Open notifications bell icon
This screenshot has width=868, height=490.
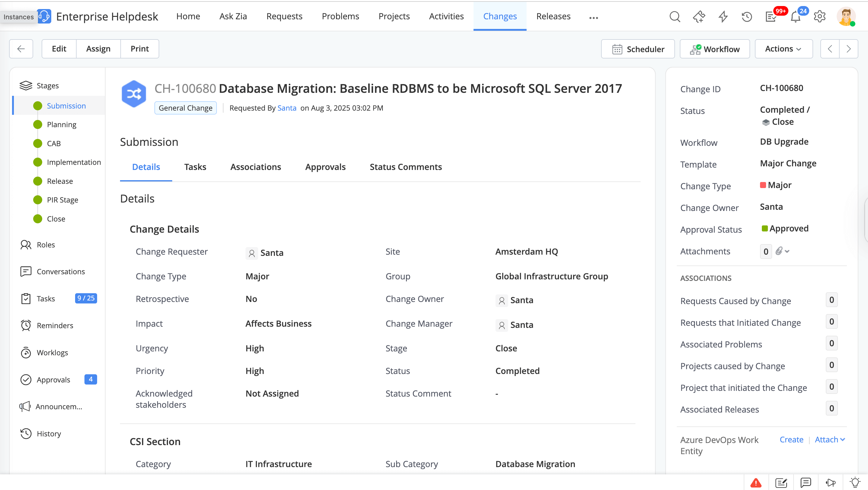click(x=795, y=17)
